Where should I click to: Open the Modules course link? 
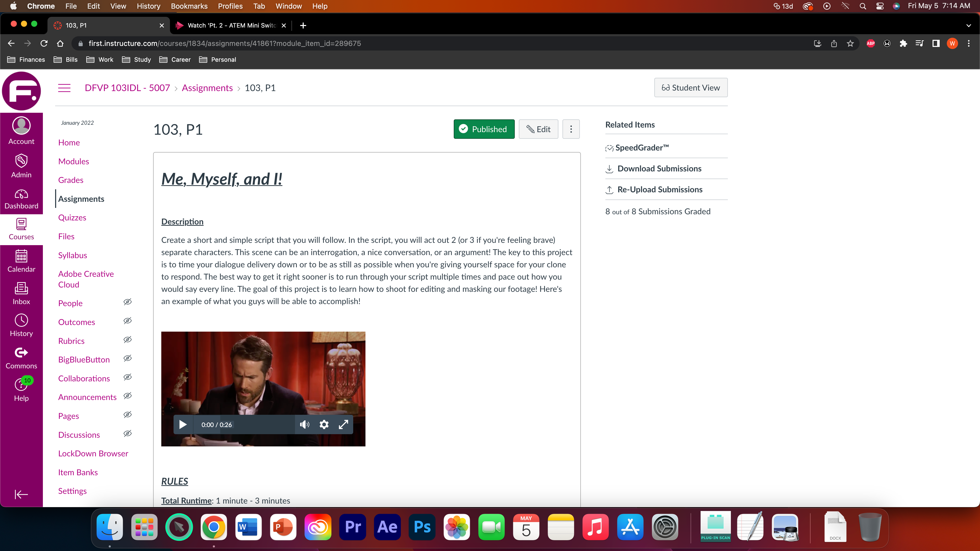[x=73, y=162]
